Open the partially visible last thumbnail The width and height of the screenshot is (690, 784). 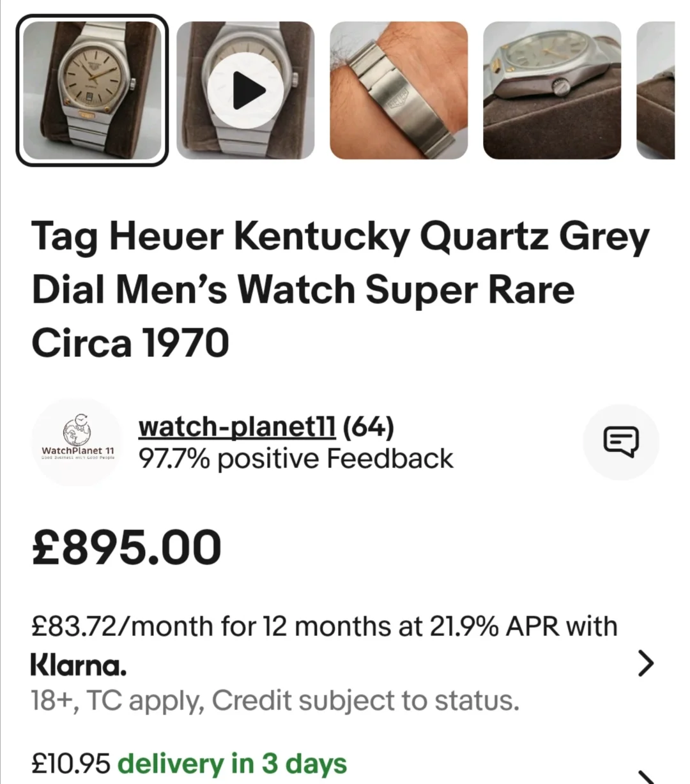point(657,91)
